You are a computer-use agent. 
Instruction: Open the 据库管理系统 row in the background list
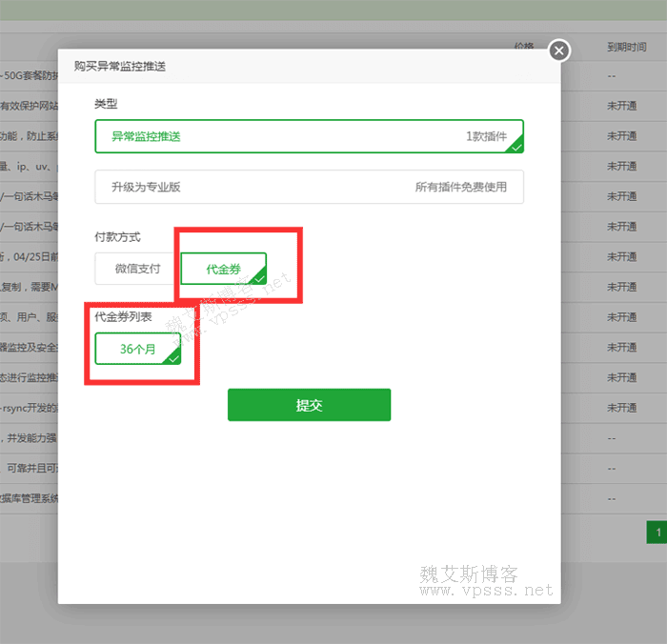coord(29,498)
